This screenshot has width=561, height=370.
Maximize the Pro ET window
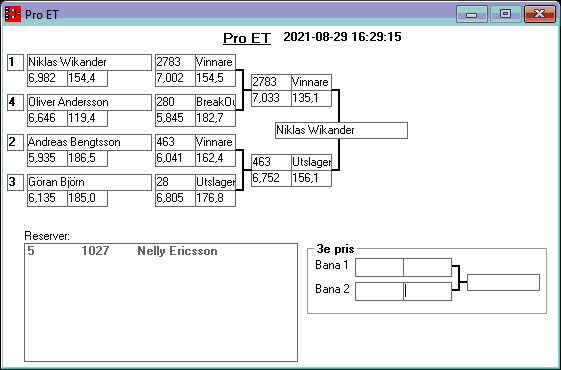tap(506, 14)
